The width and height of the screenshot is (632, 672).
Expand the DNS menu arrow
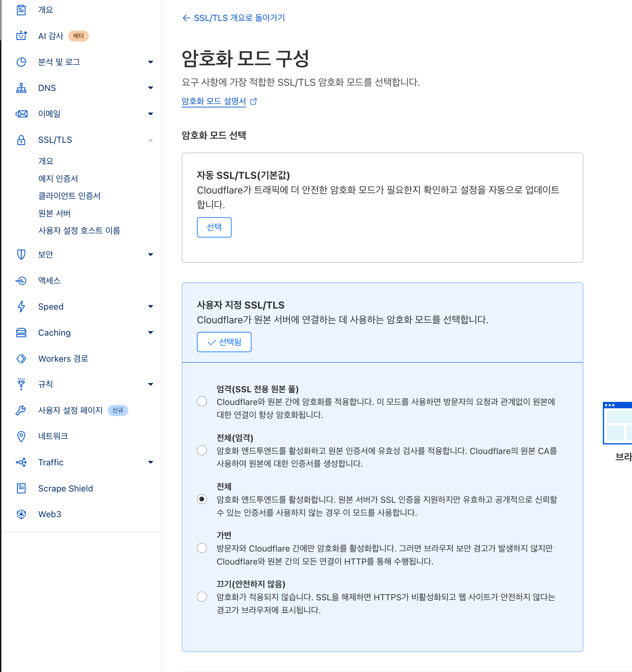(150, 88)
